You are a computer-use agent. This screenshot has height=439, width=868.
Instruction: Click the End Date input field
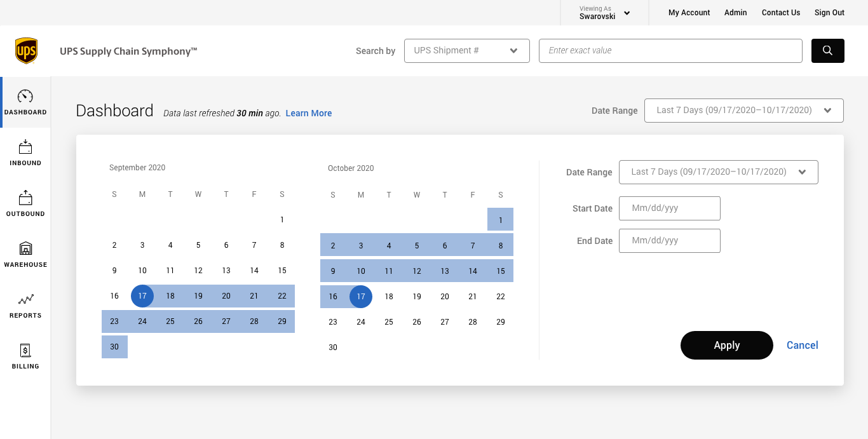coord(670,241)
